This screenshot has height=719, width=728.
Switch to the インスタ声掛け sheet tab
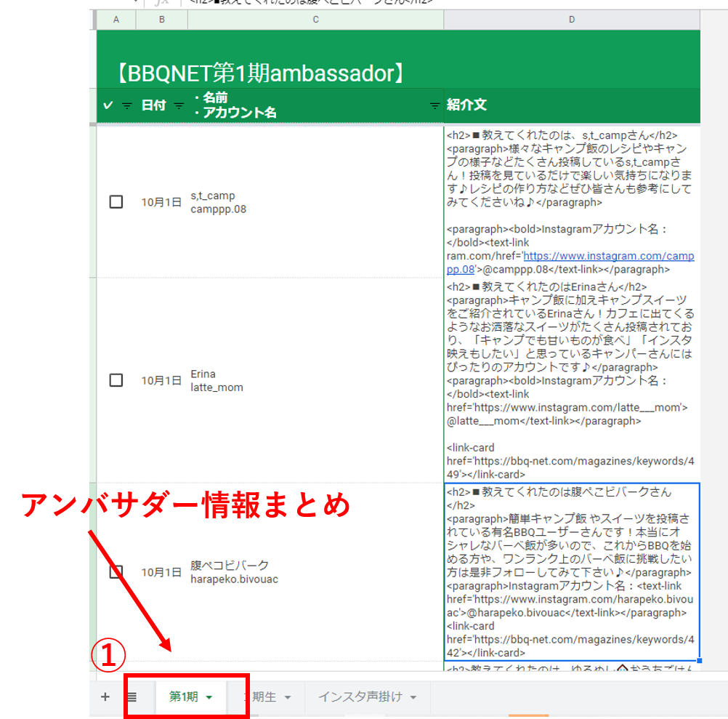click(359, 696)
